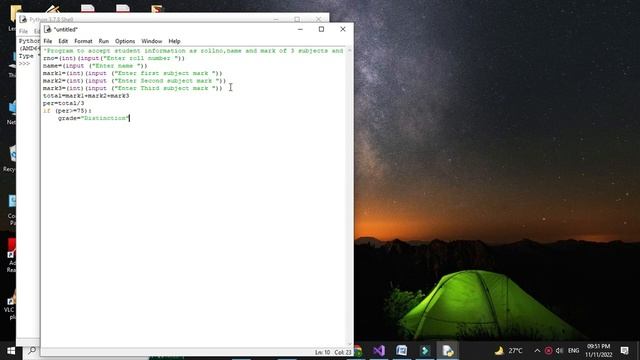Image resolution: width=640 pixels, height=360 pixels.
Task: Click the line name=(input ("Enter name "))
Action: click(95, 66)
